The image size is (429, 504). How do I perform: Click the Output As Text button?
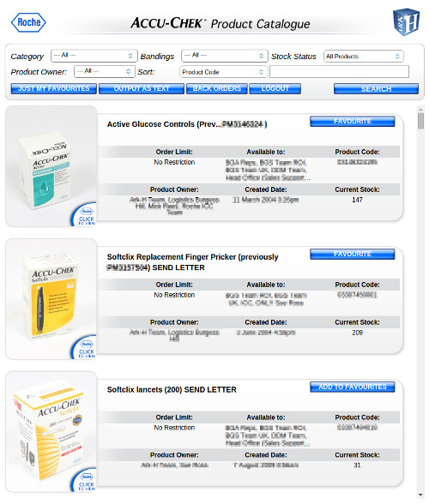pyautogui.click(x=142, y=89)
